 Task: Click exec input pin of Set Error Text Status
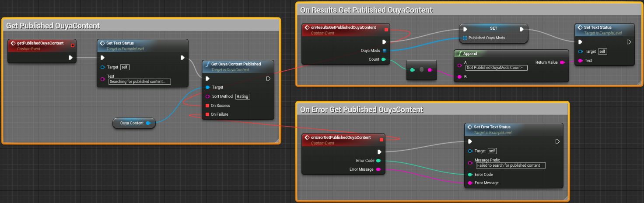470,141
